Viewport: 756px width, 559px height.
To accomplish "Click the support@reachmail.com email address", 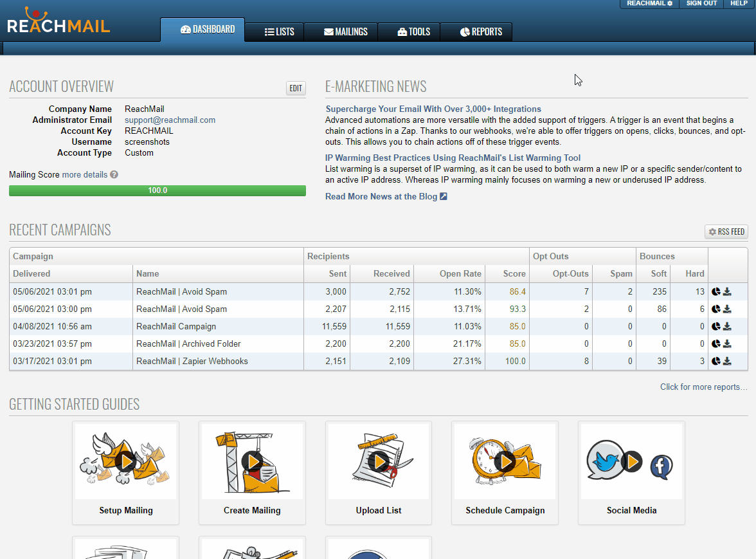I will [170, 120].
